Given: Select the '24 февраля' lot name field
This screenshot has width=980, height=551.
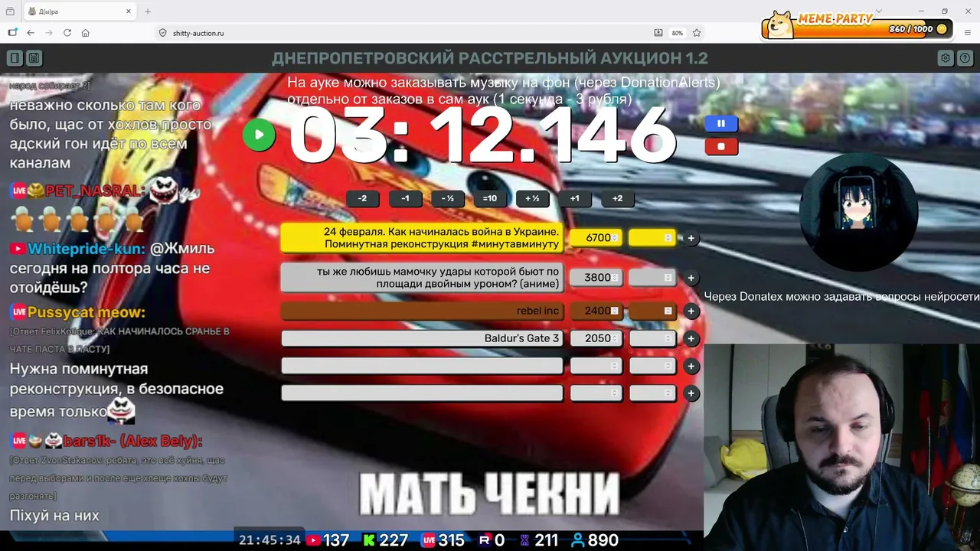Looking at the screenshot, I should tap(422, 238).
